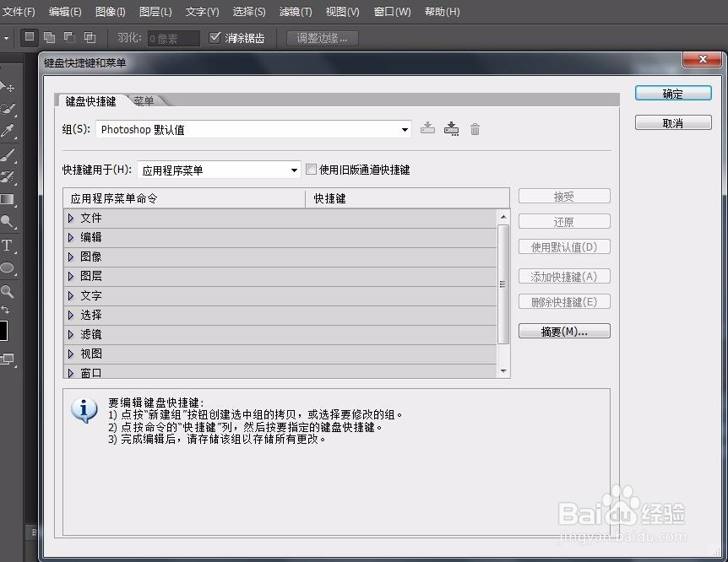Expand the 选择 command group
The image size is (728, 562).
[x=71, y=316]
